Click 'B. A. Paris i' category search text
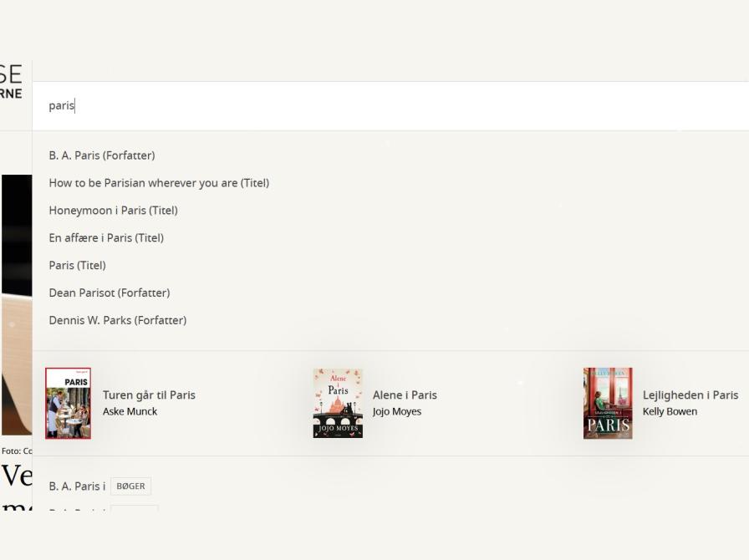The width and height of the screenshot is (749, 560). tap(77, 486)
